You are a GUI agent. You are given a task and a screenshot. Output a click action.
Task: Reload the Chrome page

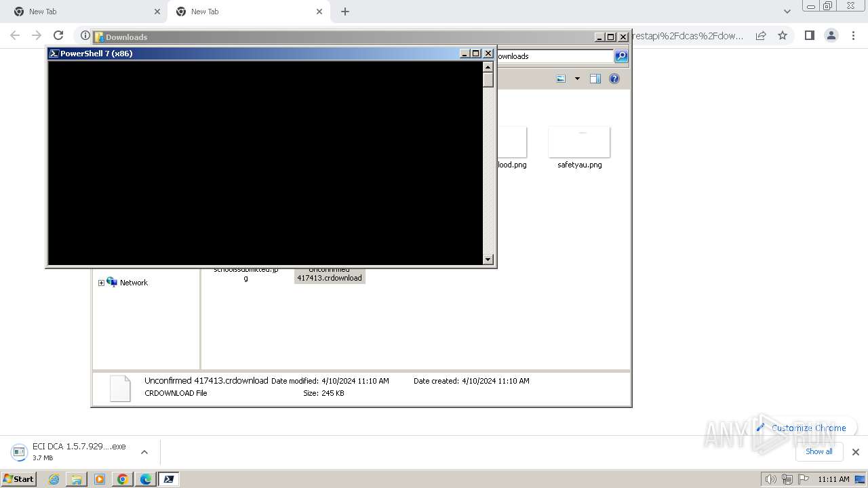[x=58, y=35]
